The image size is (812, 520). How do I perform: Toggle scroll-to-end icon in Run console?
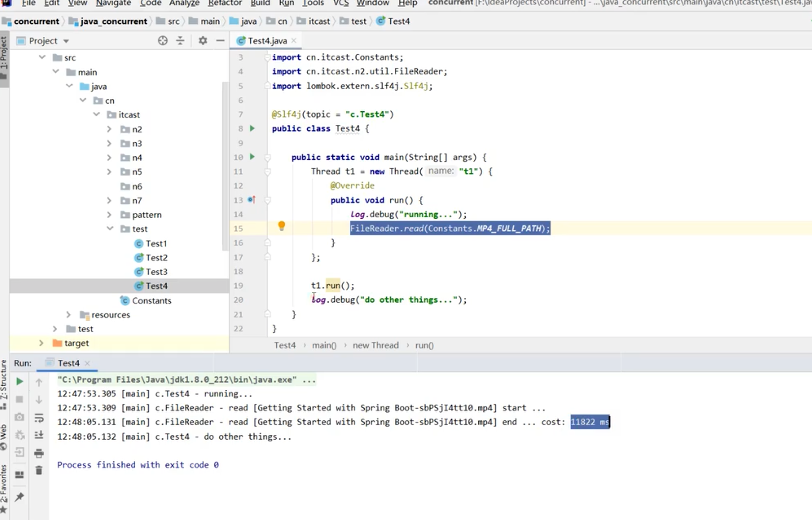pos(39,435)
